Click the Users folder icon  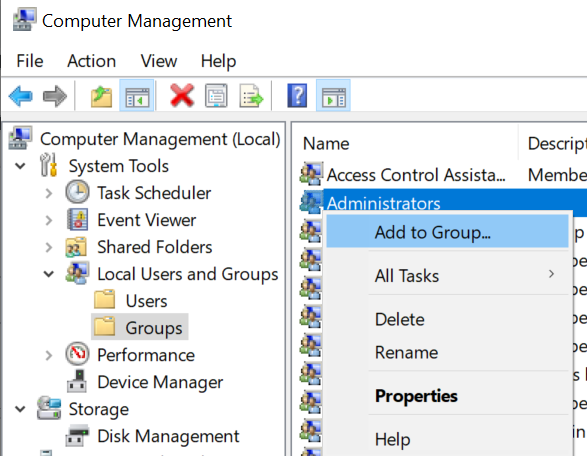(x=104, y=300)
